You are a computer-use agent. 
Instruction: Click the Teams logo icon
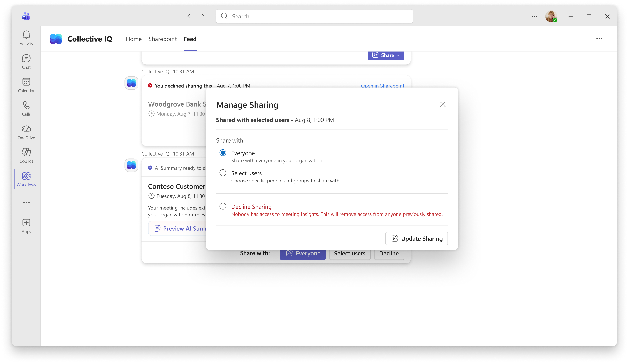tap(26, 16)
